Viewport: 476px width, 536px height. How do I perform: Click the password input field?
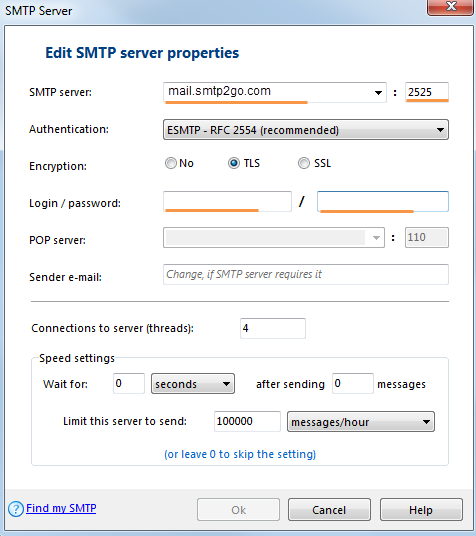tap(383, 201)
